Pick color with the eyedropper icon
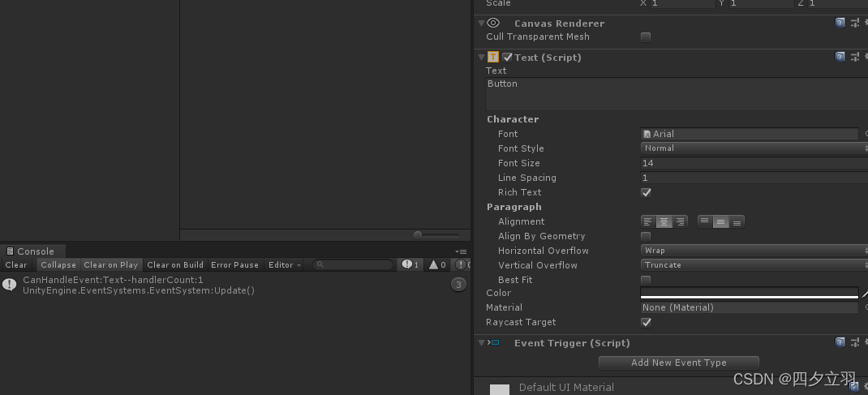 (864, 293)
